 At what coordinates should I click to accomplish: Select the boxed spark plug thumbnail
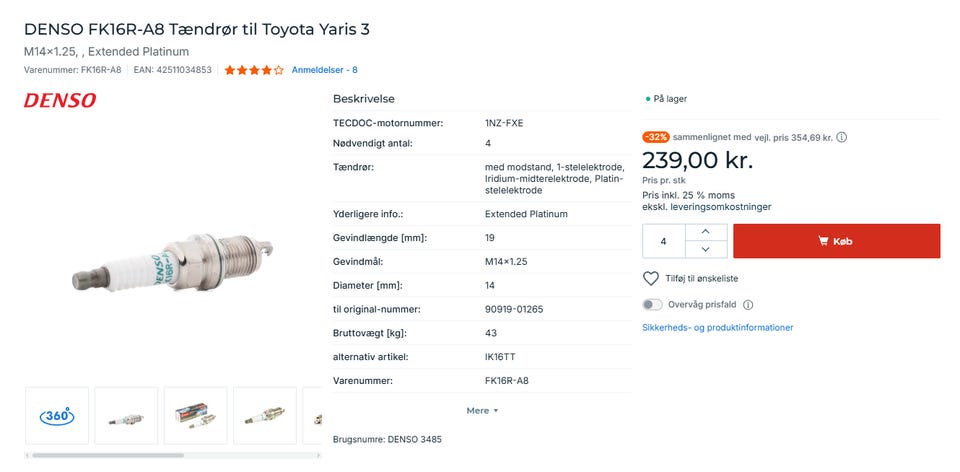pyautogui.click(x=195, y=415)
